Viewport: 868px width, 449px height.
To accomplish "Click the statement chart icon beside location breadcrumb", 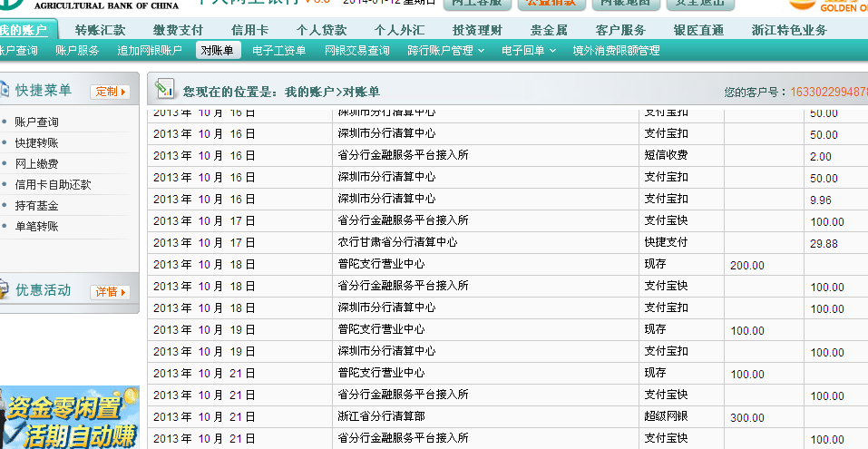I will click(x=164, y=90).
